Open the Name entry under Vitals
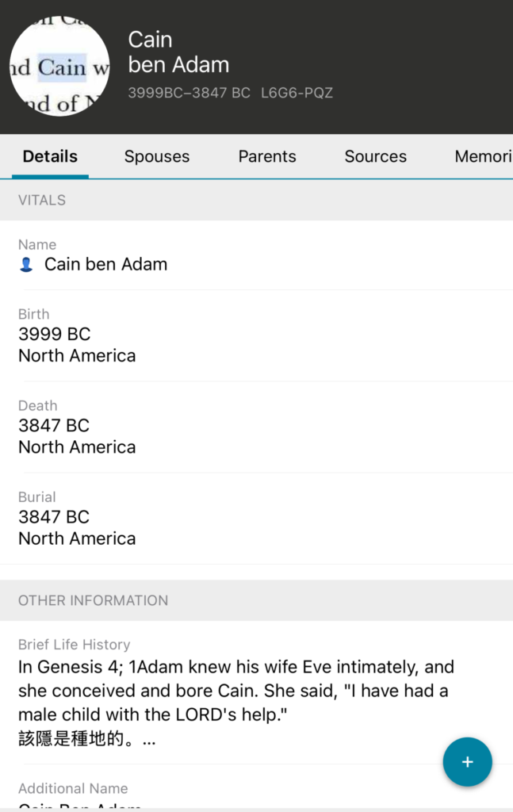This screenshot has height=812, width=513. [105, 264]
